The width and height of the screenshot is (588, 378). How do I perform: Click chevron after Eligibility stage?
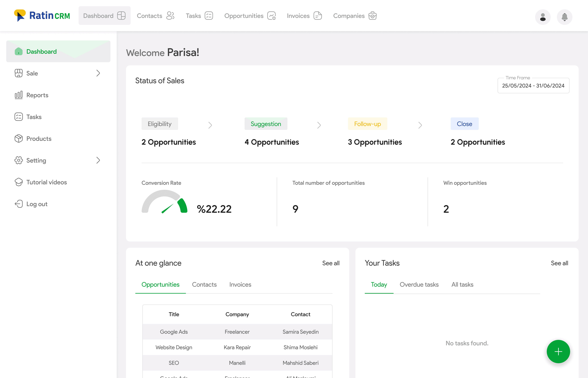click(x=210, y=125)
